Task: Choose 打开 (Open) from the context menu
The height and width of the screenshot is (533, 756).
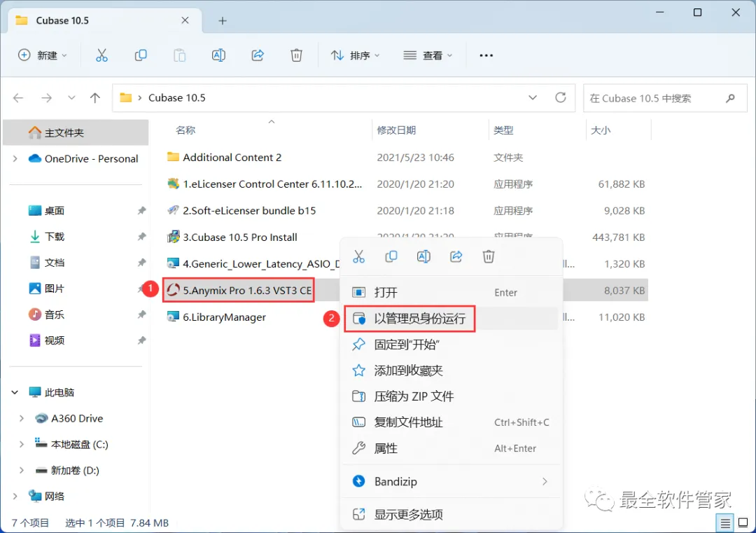Action: pos(451,292)
